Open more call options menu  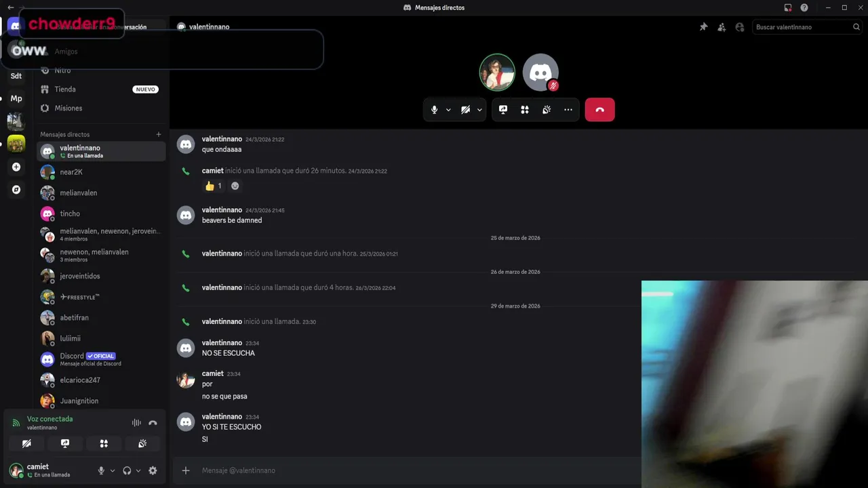pyautogui.click(x=568, y=110)
